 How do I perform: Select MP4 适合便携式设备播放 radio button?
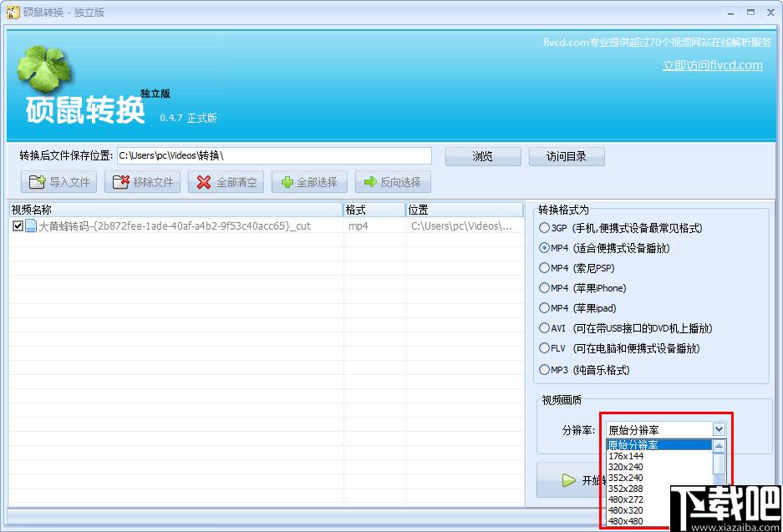point(544,248)
